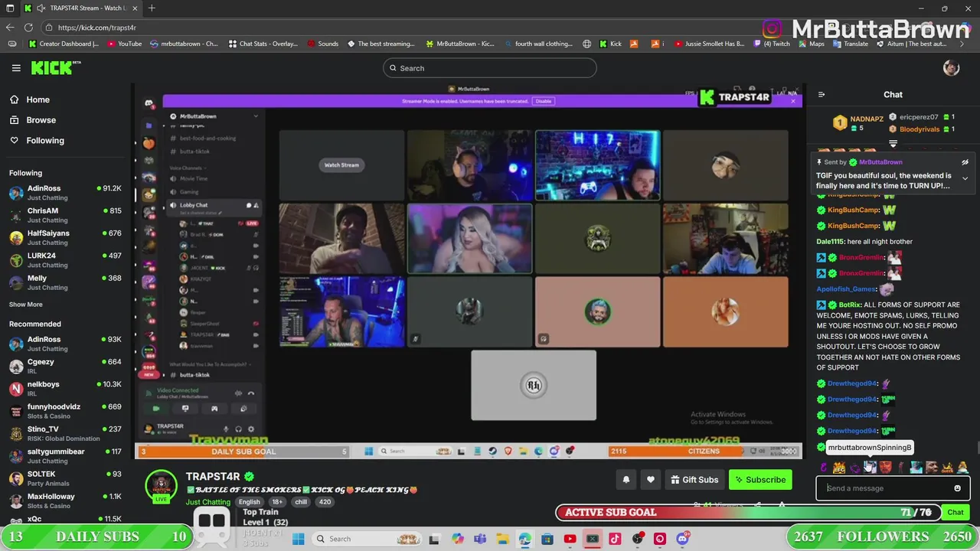The width and height of the screenshot is (980, 551).
Task: Open Copilot in the taskbar
Action: coord(458,539)
